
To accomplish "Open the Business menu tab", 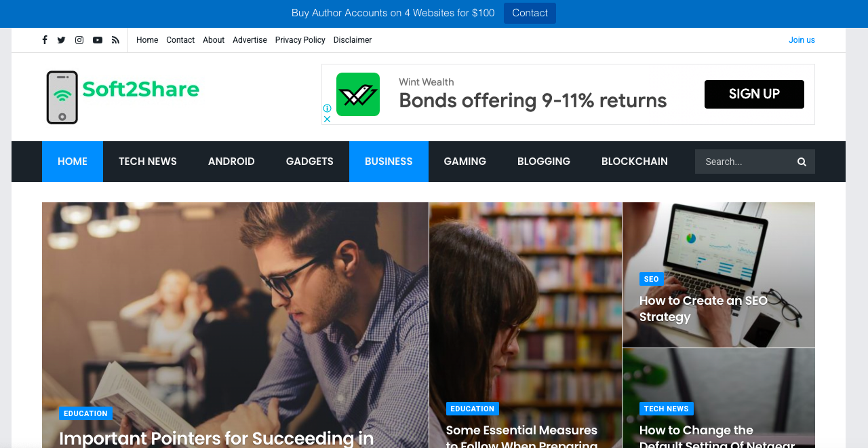I will point(389,162).
